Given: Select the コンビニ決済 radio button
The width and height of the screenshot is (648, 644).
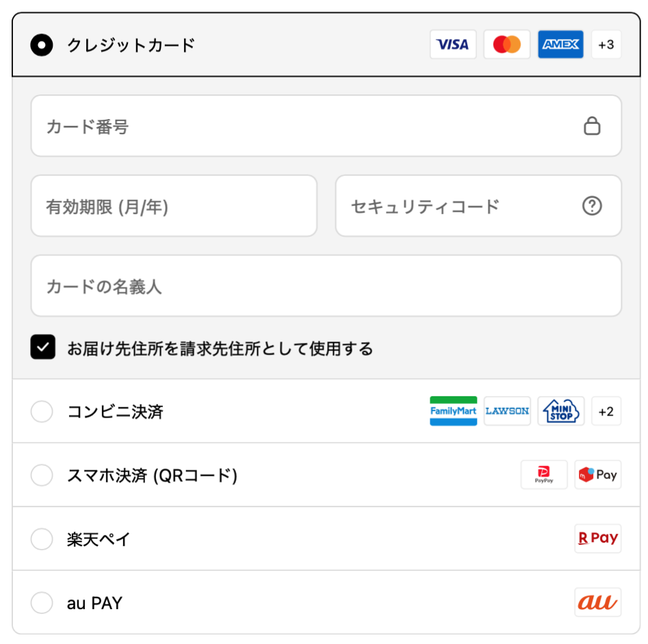Looking at the screenshot, I should pyautogui.click(x=42, y=412).
